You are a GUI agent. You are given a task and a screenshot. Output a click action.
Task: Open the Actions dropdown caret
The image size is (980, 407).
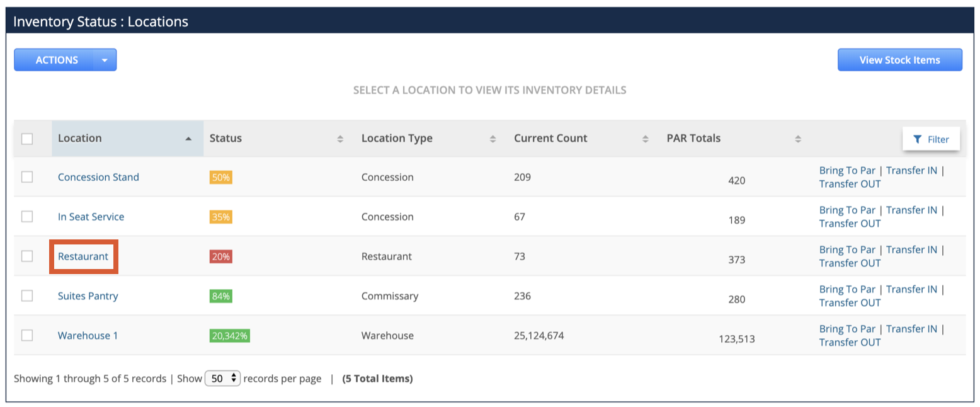tap(105, 59)
